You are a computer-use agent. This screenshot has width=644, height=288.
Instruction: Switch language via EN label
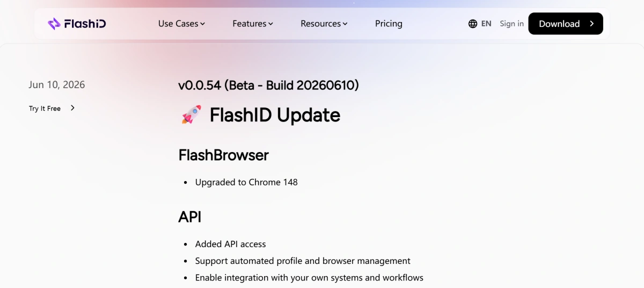[486, 24]
